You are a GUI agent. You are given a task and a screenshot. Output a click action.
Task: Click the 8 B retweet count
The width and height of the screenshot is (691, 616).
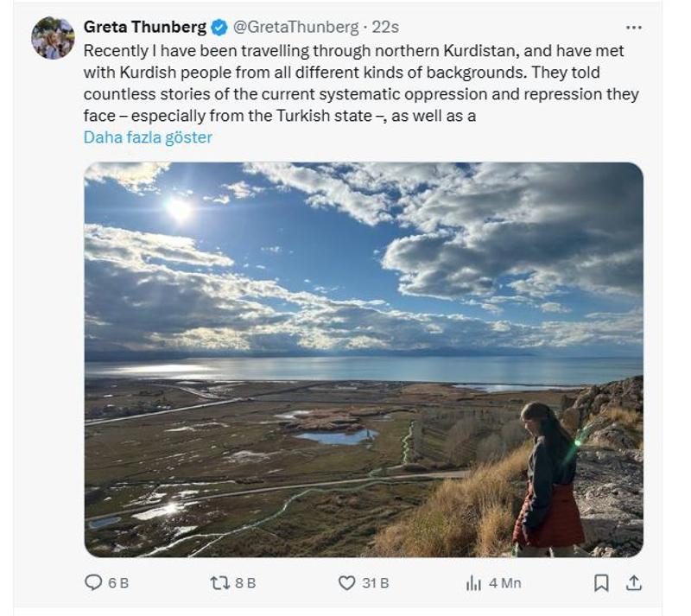pos(245,583)
